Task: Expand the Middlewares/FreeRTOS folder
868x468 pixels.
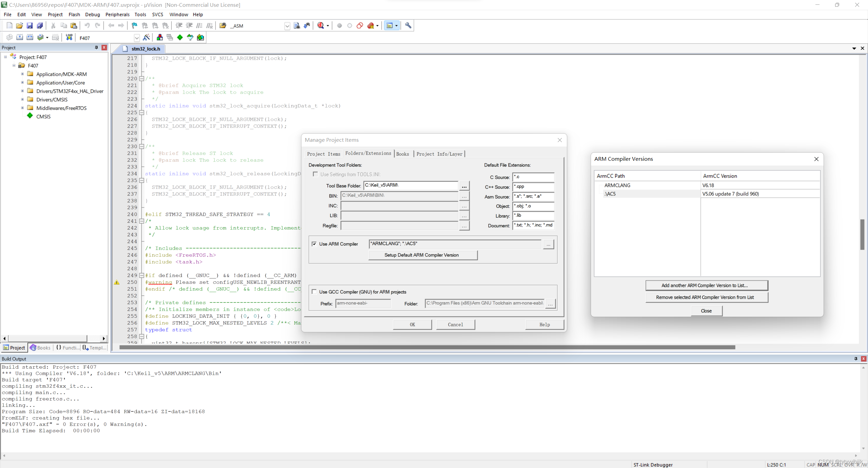Action: 22,108
